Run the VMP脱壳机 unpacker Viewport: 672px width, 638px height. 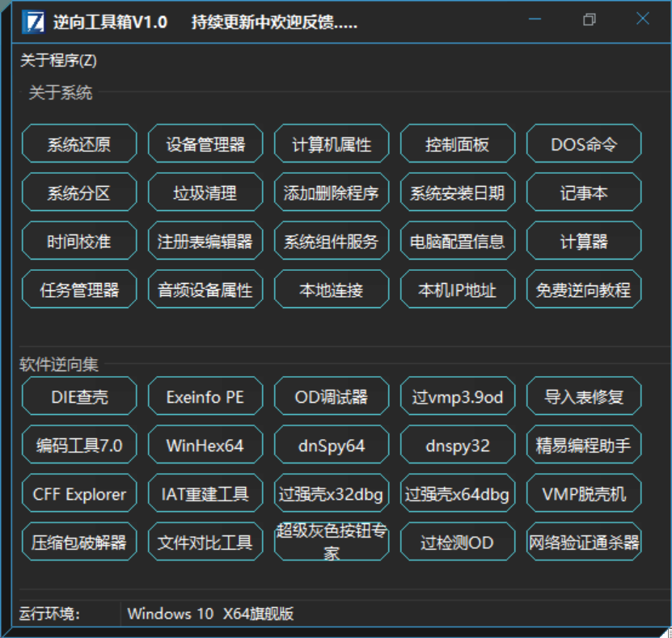[x=584, y=492]
